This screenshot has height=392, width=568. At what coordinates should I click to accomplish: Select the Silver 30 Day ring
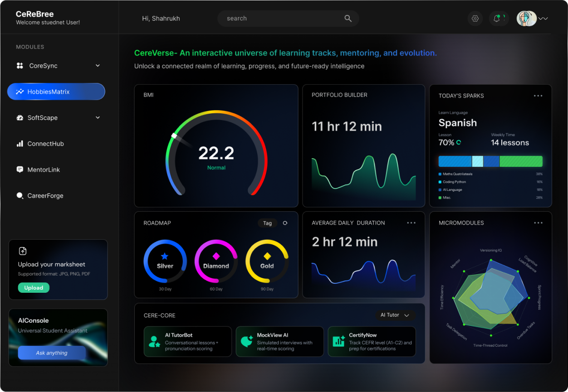[x=165, y=261]
